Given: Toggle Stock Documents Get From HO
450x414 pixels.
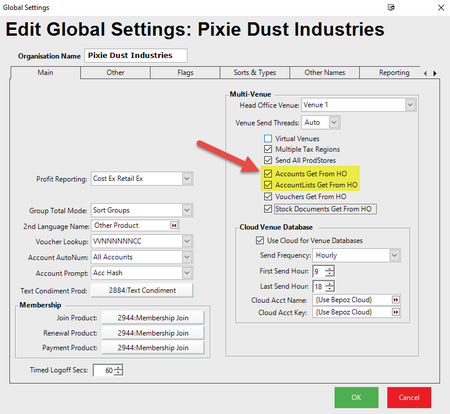Looking at the screenshot, I should coord(268,209).
